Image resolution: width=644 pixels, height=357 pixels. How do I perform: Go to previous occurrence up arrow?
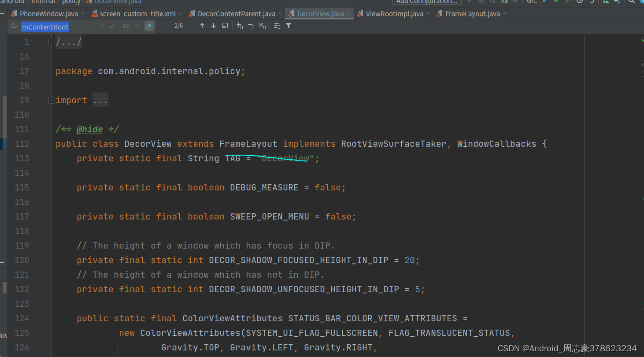coord(202,26)
